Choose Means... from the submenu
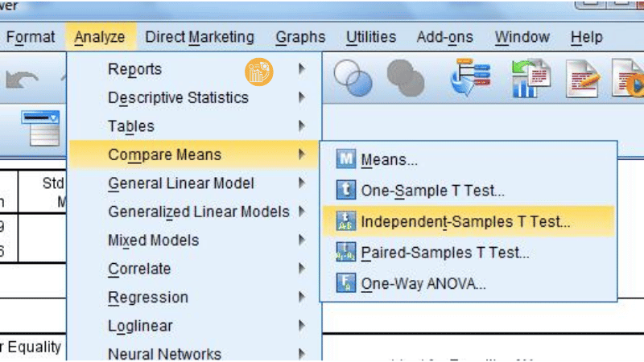Viewport: 644px width, 362px height. click(469, 159)
